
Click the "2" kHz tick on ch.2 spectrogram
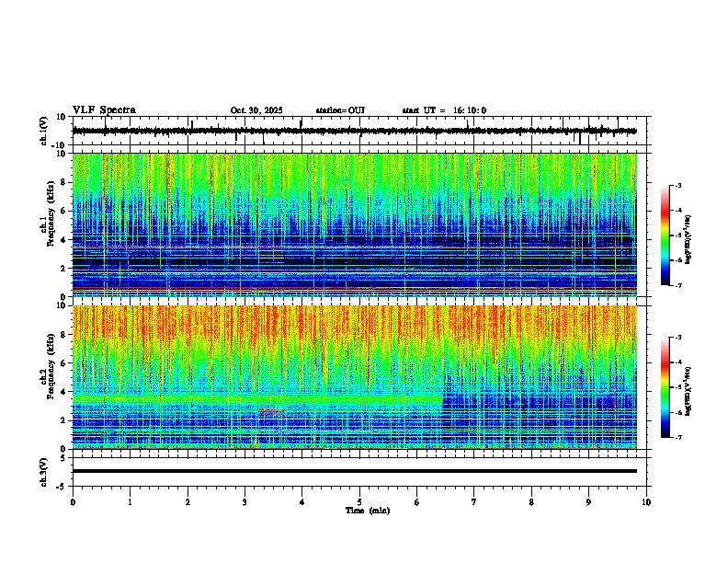tap(63, 420)
